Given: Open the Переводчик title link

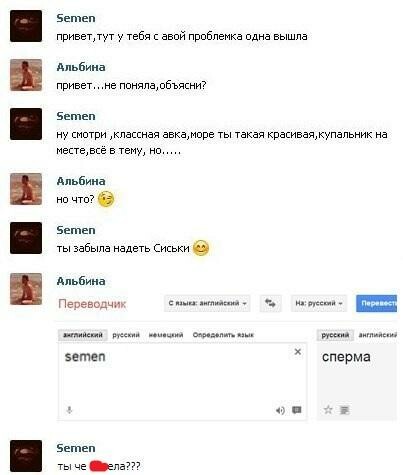Looking at the screenshot, I should pos(92,304).
